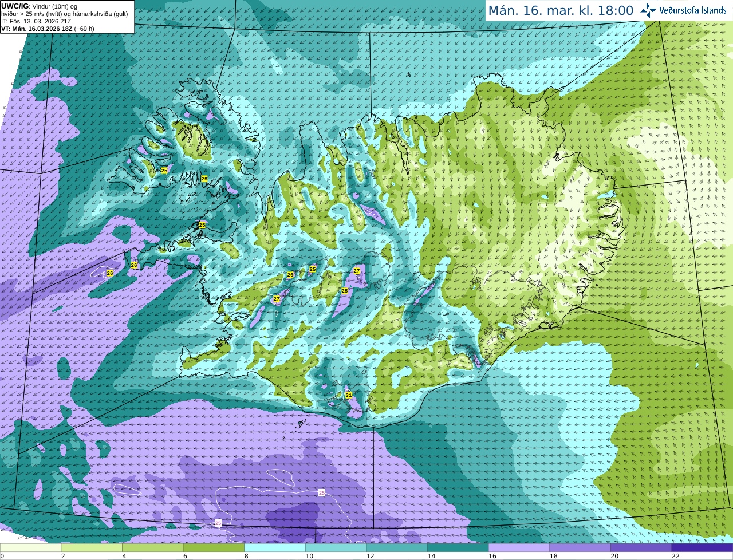
Task: Pick the 10–12 m/s turquoise legend swatch
Action: pyautogui.click(x=336, y=547)
